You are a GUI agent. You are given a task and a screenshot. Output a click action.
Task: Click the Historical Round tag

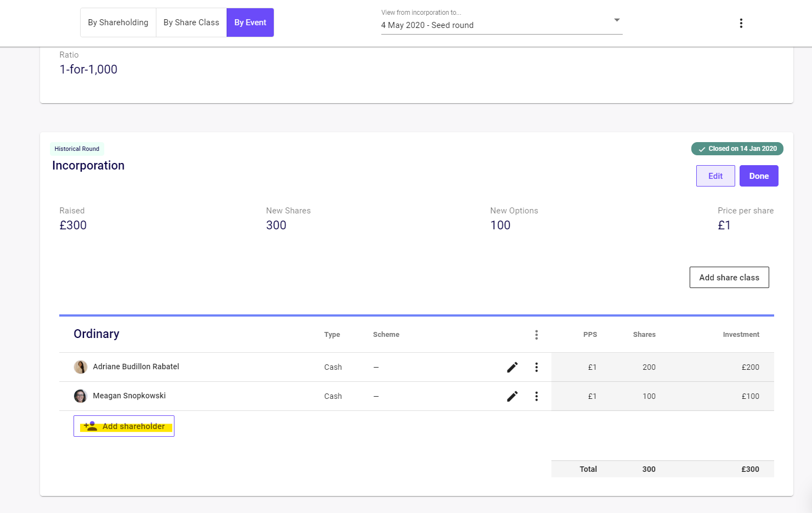(77, 149)
